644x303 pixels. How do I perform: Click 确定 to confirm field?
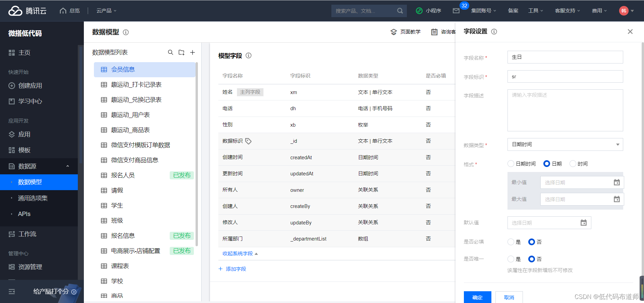(x=477, y=297)
